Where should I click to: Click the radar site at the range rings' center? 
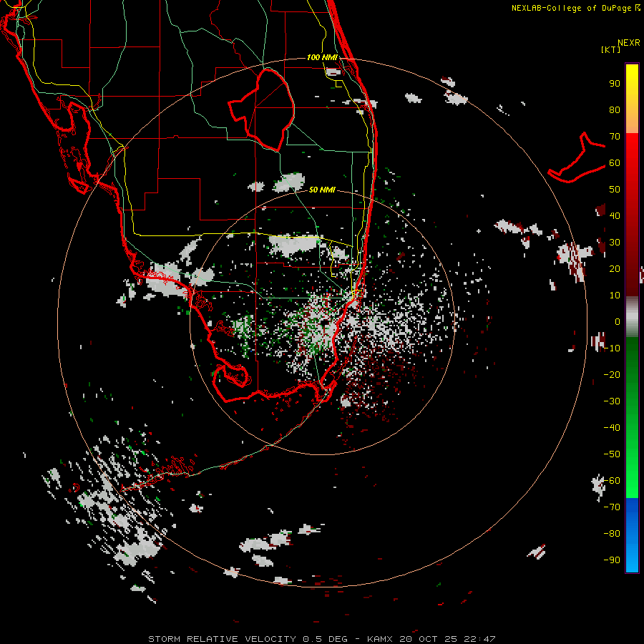click(324, 323)
